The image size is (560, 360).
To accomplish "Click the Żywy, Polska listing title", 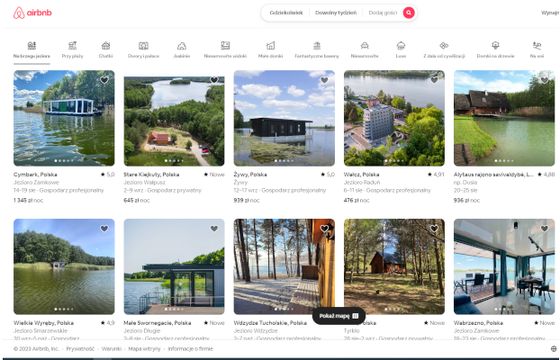I will click(x=250, y=174).
